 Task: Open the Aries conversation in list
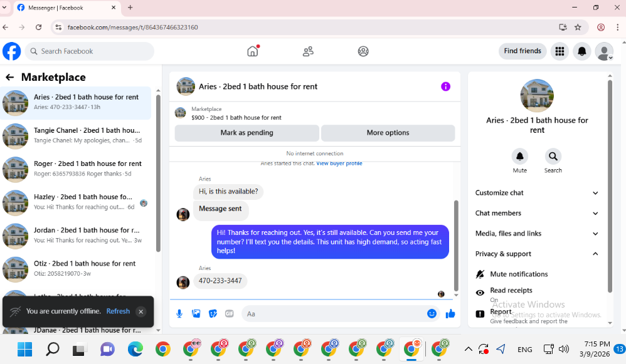(x=76, y=103)
